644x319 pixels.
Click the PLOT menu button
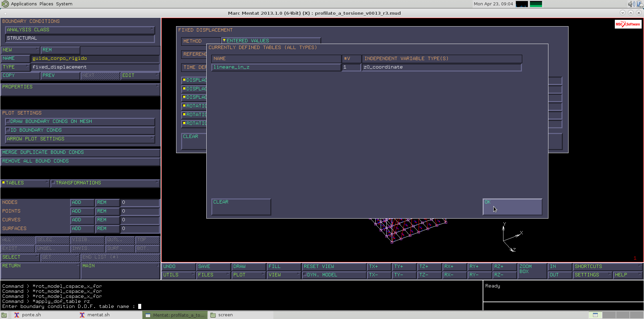point(249,275)
